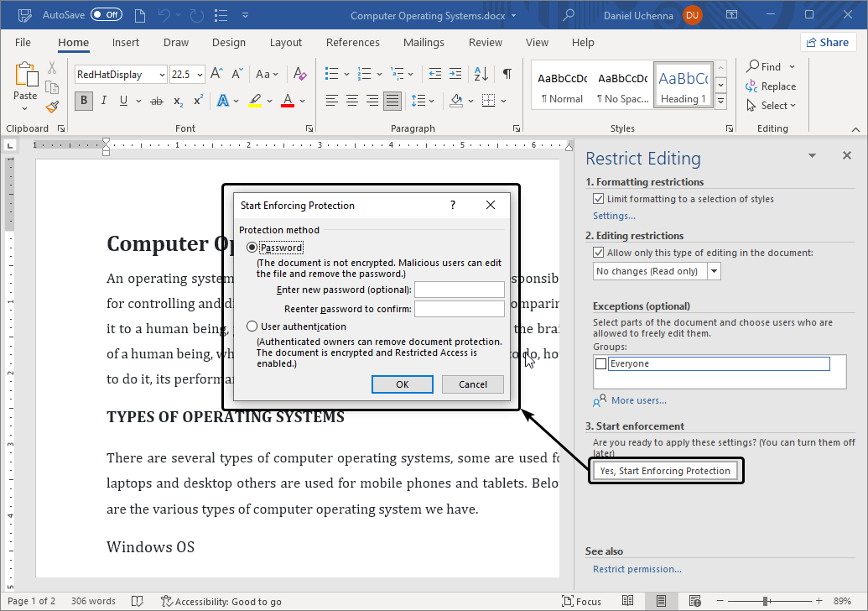This screenshot has height=611, width=868.
Task: Apply subscript formatting
Action: point(177,100)
